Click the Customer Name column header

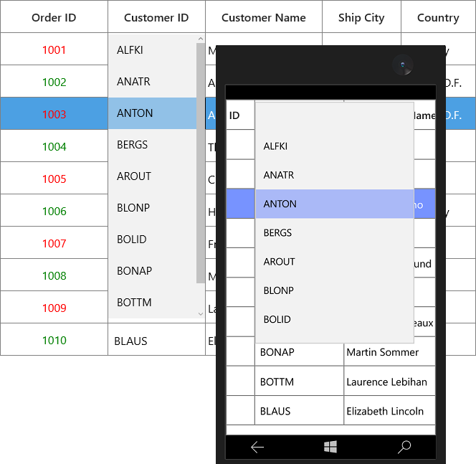pyautogui.click(x=264, y=16)
